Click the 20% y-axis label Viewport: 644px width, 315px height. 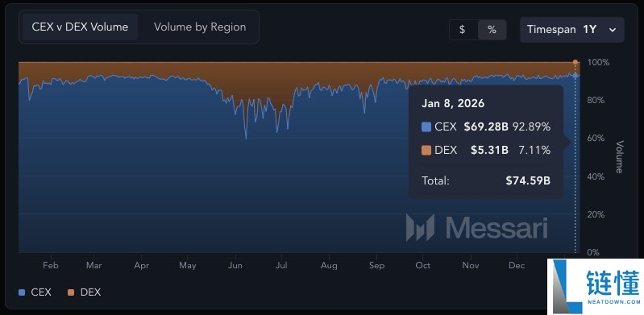tap(596, 214)
